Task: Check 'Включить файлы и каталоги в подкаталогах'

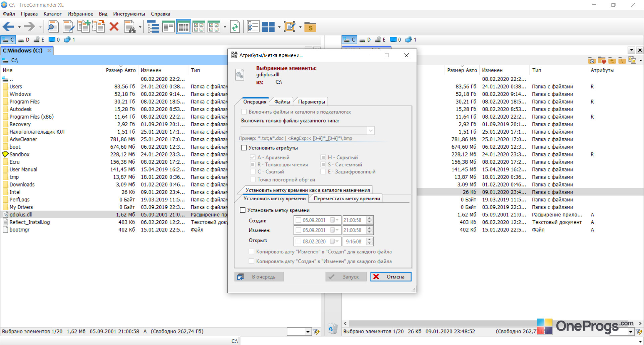Action: click(244, 112)
